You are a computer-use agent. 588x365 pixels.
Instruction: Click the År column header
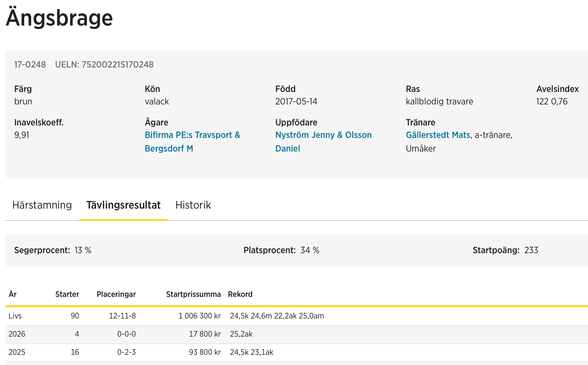(x=12, y=294)
